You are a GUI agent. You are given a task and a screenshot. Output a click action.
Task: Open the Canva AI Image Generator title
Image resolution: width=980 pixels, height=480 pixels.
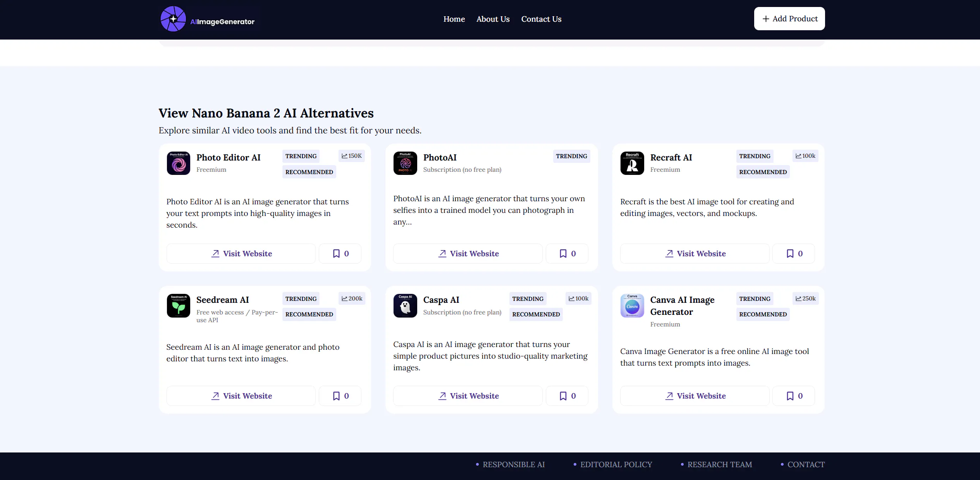682,306
